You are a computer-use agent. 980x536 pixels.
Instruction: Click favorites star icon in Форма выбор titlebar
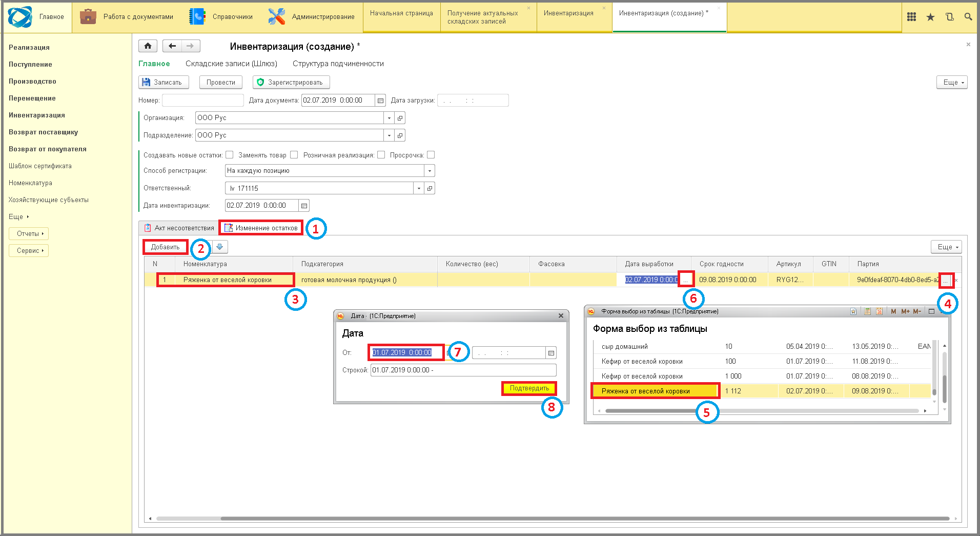(x=853, y=311)
